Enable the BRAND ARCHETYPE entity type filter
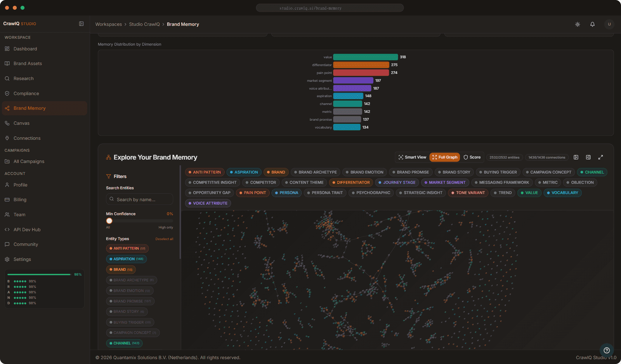Viewport: 621px width, 364px height. (131, 280)
